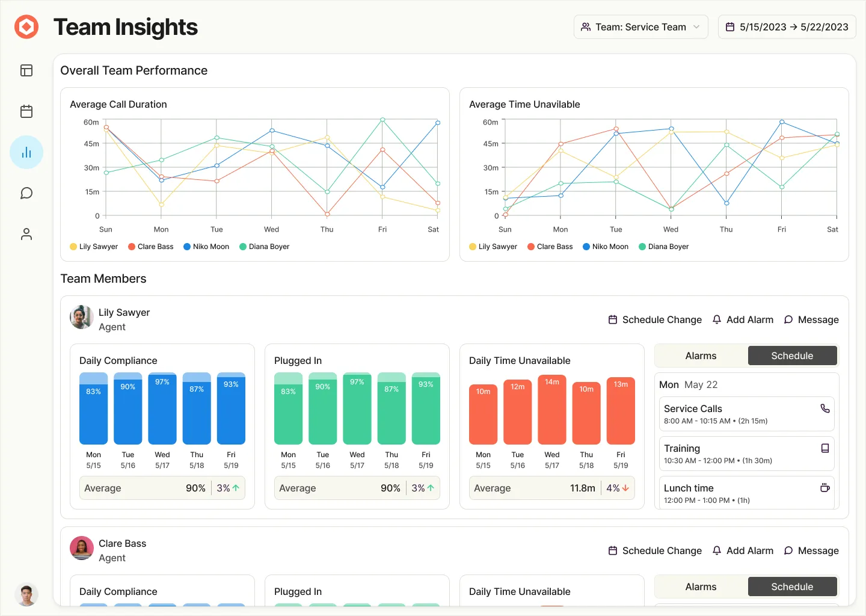Image resolution: width=866 pixels, height=616 pixels.
Task: Click Add Alarm for Clare Bass
Action: point(743,550)
